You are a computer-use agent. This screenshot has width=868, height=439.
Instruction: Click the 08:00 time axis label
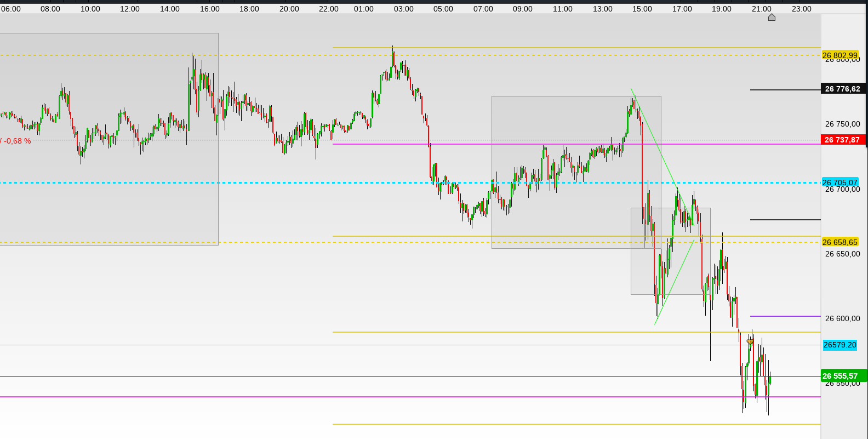coord(50,9)
